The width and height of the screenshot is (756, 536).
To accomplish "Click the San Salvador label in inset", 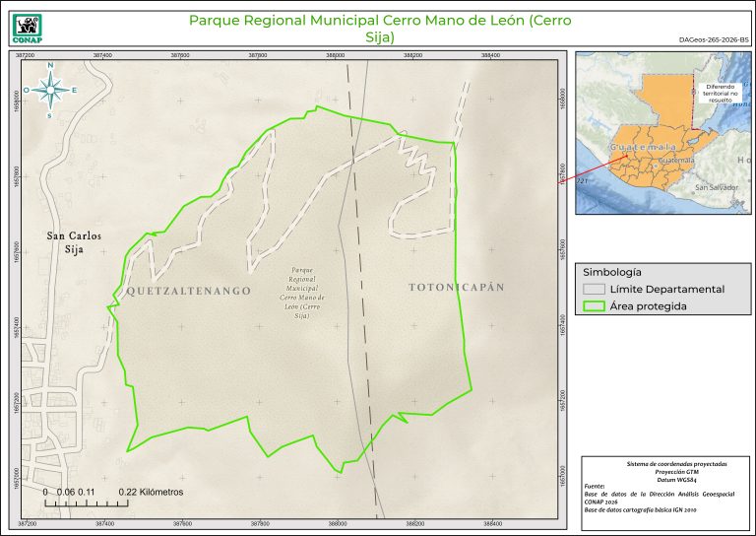I will (x=716, y=187).
